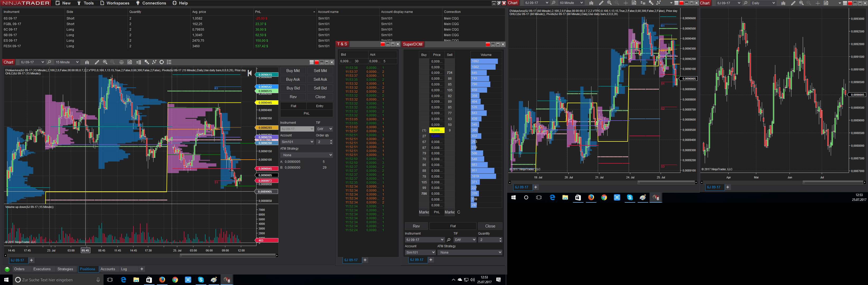Zoom in on the 15 Minute chart
Screen dimensions: 868x285
pyautogui.click(x=105, y=62)
